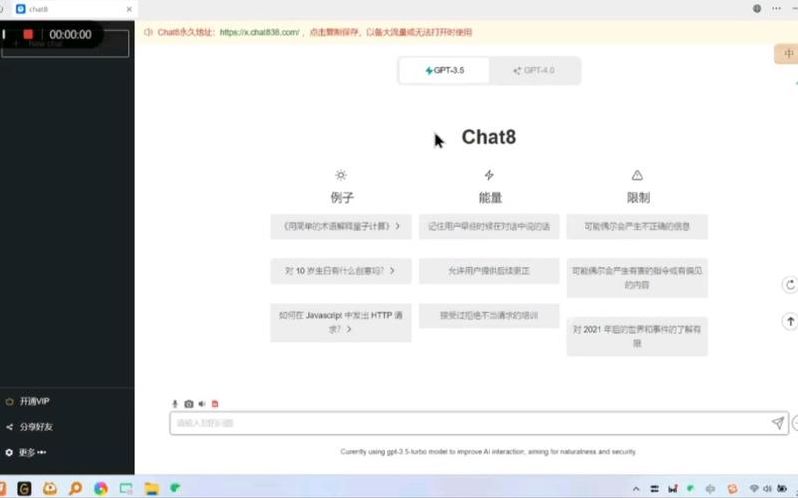Image resolution: width=798 pixels, height=498 pixels.
Task: Click the quantum computing example prompt
Action: (341, 226)
